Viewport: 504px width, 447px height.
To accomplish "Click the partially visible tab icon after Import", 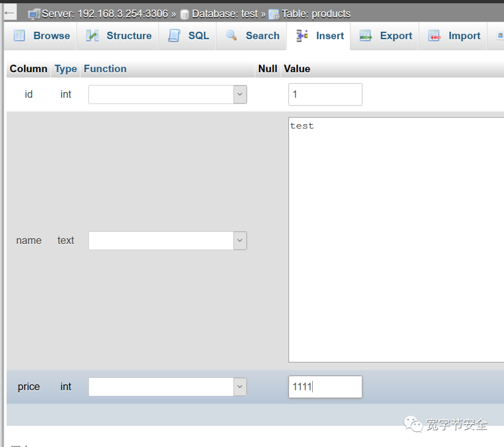I will (500, 35).
